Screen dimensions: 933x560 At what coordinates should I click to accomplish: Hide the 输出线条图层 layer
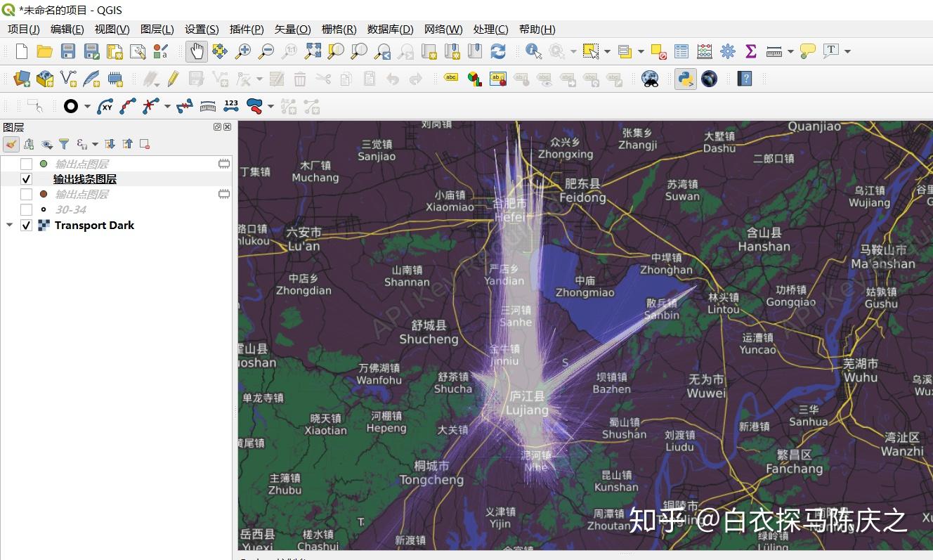pyautogui.click(x=26, y=178)
